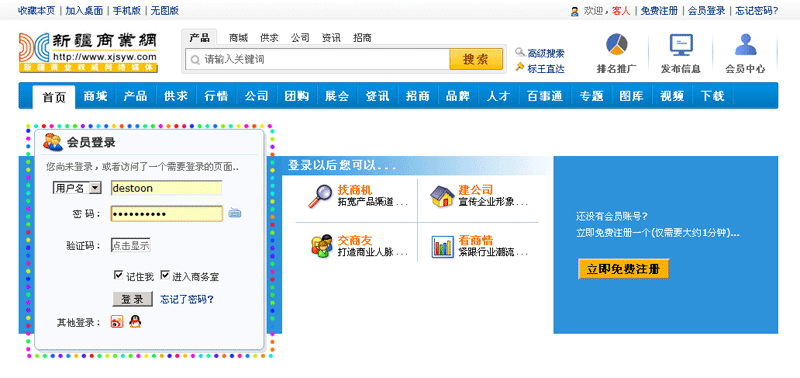Image resolution: width=800 pixels, height=378 pixels.
Task: Click 高级搜索 link
Action: pos(546,53)
